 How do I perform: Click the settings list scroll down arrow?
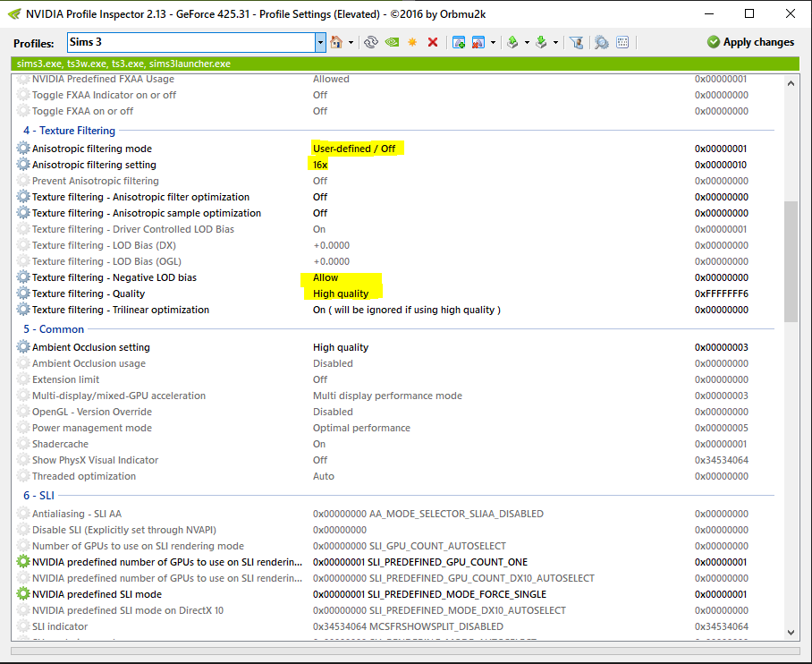[791, 632]
